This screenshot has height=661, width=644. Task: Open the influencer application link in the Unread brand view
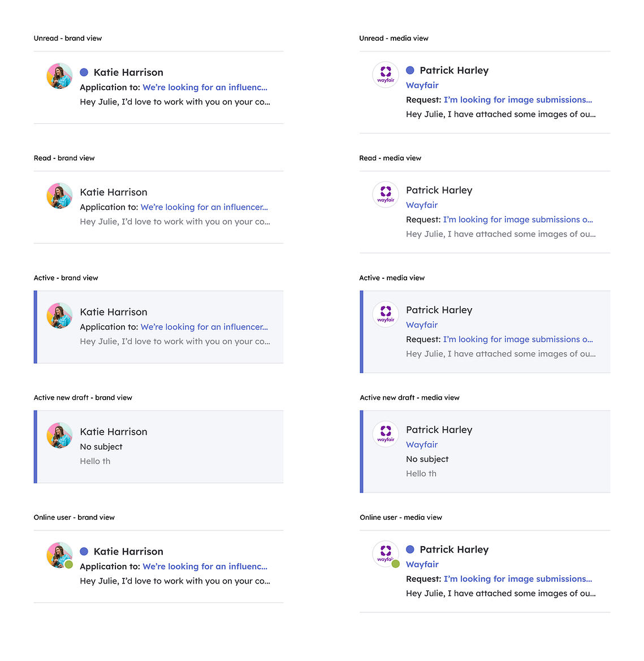[205, 87]
